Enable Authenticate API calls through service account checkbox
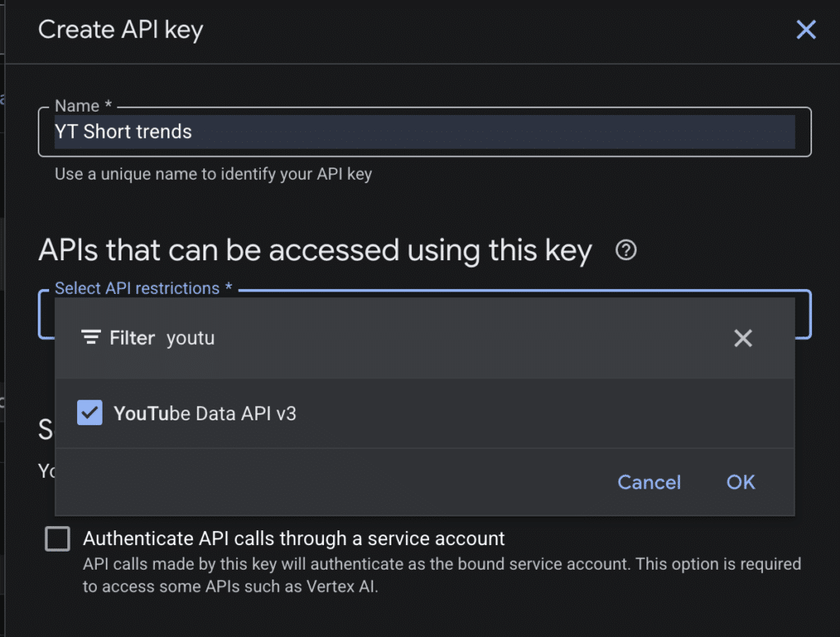The image size is (840, 637). [x=57, y=538]
